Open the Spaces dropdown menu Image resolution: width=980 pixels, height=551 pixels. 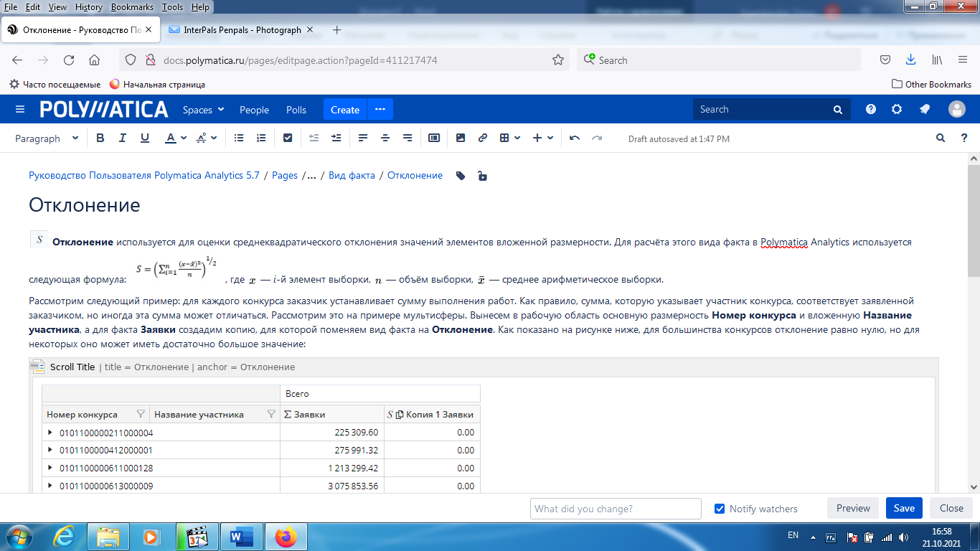coord(203,110)
